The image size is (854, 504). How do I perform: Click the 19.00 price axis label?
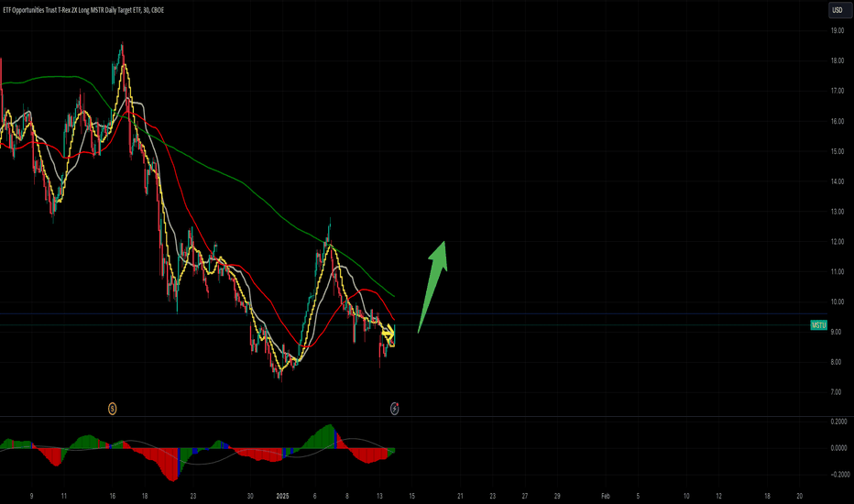[838, 30]
